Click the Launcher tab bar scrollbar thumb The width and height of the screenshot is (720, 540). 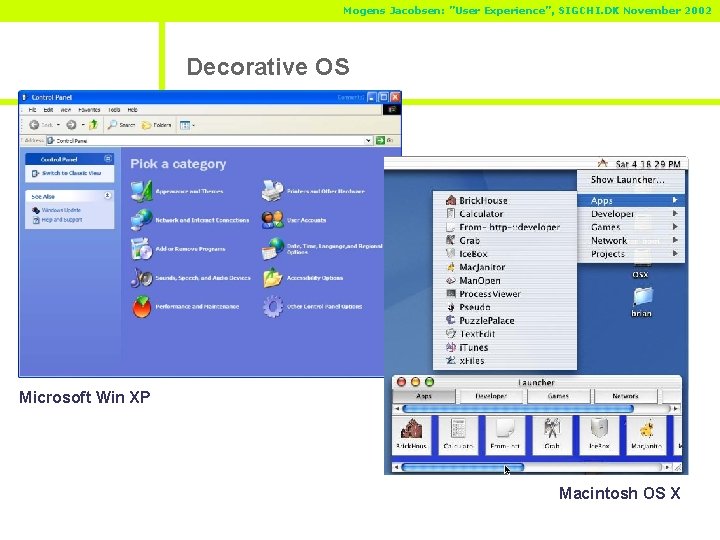(518, 408)
